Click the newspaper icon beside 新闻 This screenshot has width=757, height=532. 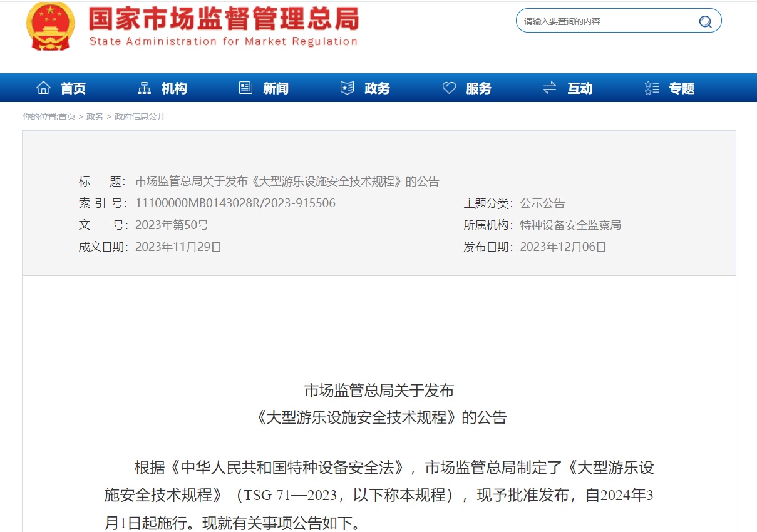(x=245, y=88)
